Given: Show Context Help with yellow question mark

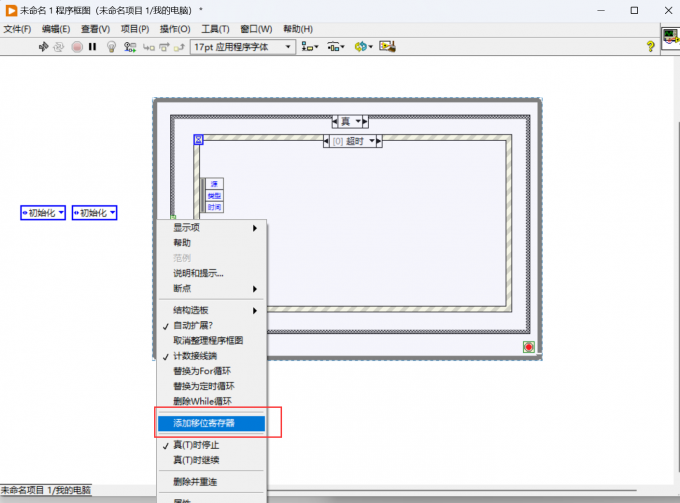Looking at the screenshot, I should 650,46.
